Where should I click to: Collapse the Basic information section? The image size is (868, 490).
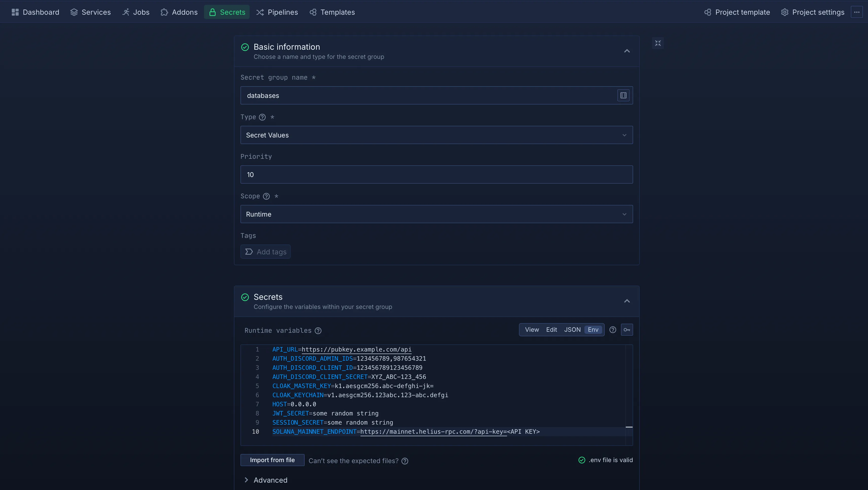pos(627,51)
